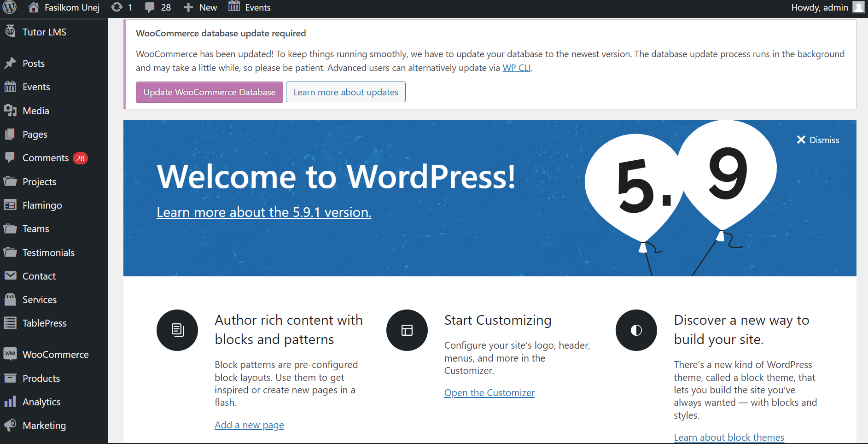This screenshot has width=868, height=444.
Task: Click the Projects folder icon
Action: (x=10, y=181)
